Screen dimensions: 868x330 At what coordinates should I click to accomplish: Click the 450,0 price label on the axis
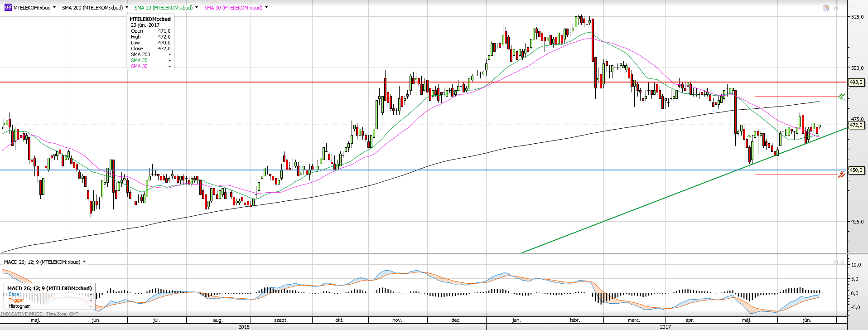point(856,170)
